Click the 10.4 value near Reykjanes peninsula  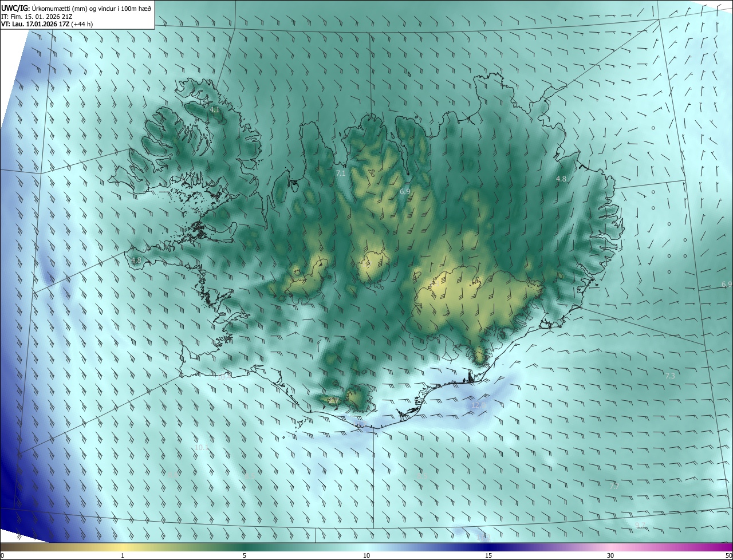[223, 377]
